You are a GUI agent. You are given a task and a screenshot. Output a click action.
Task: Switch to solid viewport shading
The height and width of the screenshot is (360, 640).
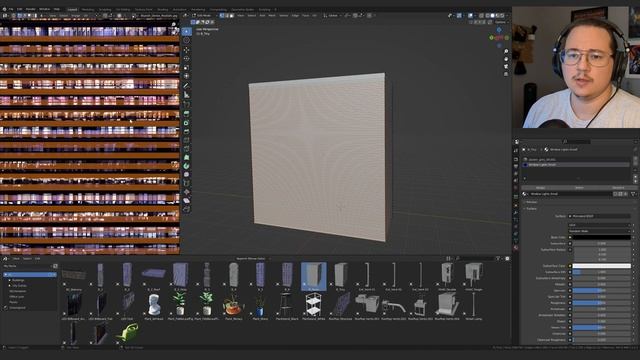tap(493, 16)
